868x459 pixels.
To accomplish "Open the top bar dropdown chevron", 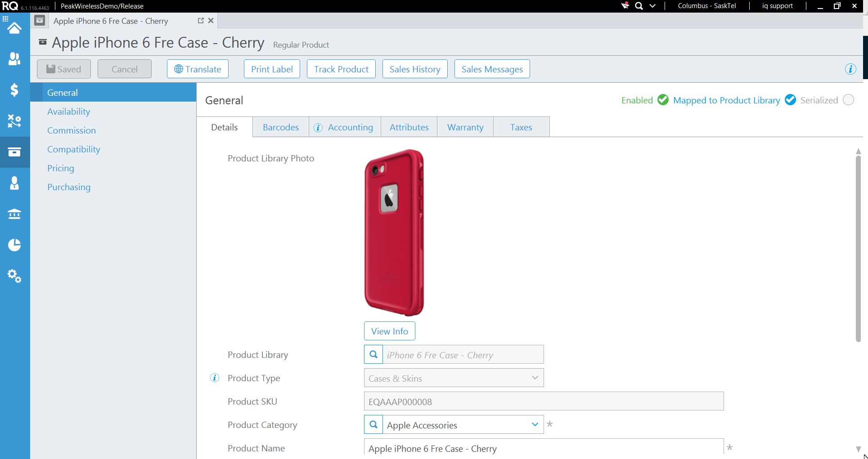I will (652, 6).
